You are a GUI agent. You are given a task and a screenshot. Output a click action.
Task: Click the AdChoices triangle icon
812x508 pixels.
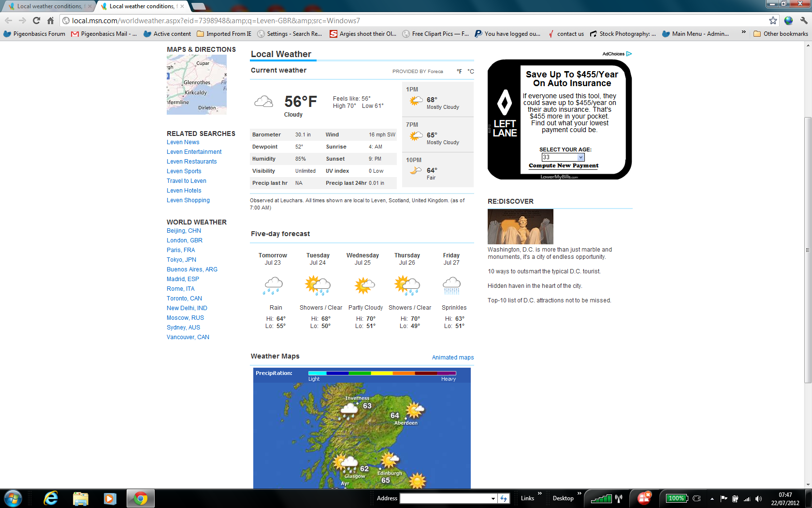point(629,54)
